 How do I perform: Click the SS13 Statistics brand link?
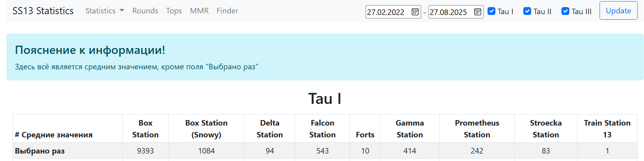point(43,11)
